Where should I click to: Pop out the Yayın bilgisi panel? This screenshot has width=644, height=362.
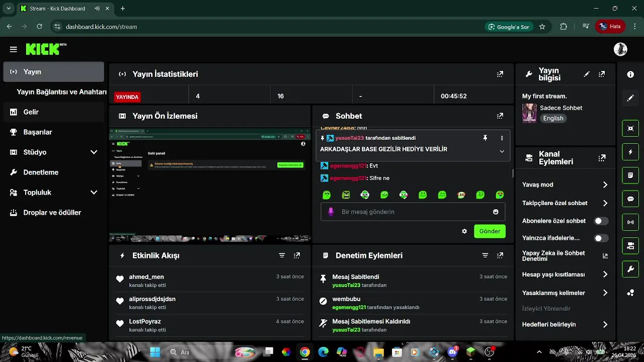pos(602,74)
